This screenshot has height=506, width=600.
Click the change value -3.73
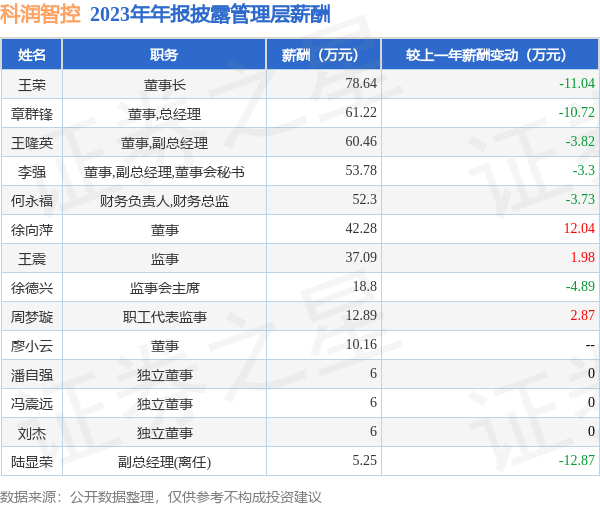[580, 200]
